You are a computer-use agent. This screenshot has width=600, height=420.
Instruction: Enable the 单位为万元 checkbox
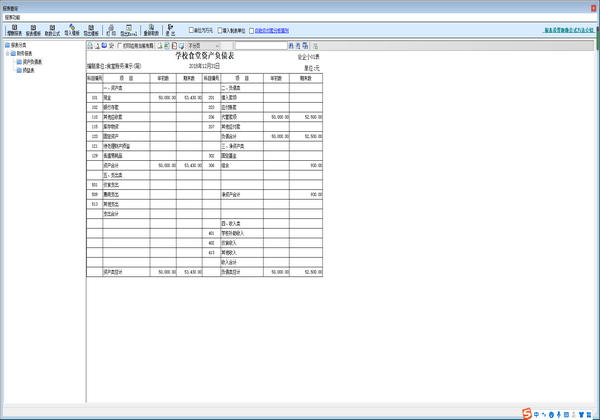point(191,31)
